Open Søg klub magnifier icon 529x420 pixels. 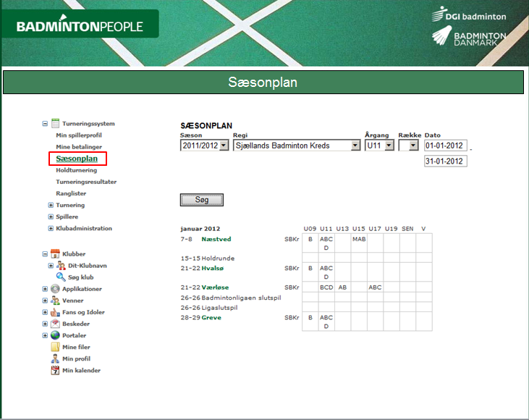[x=62, y=277]
